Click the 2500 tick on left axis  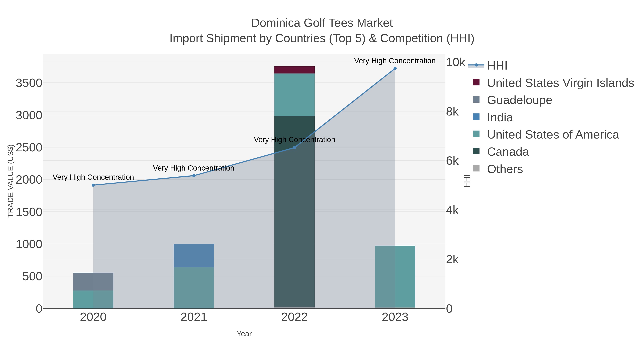tap(29, 148)
